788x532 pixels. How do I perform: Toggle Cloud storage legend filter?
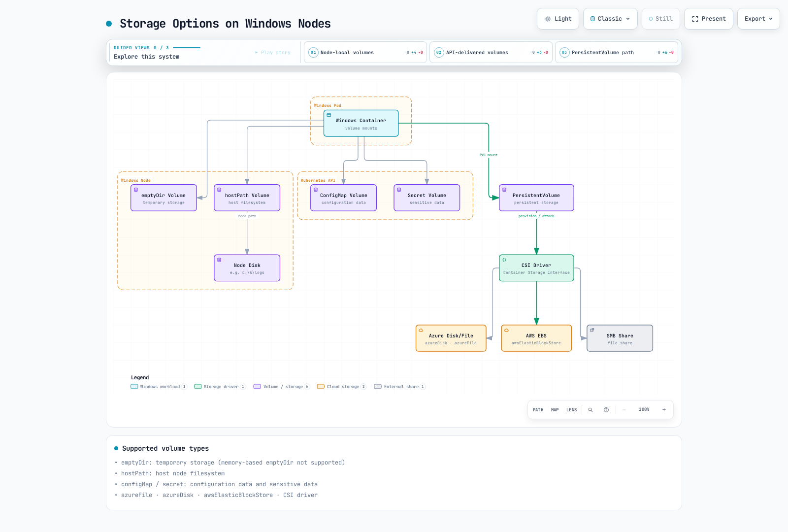click(342, 387)
